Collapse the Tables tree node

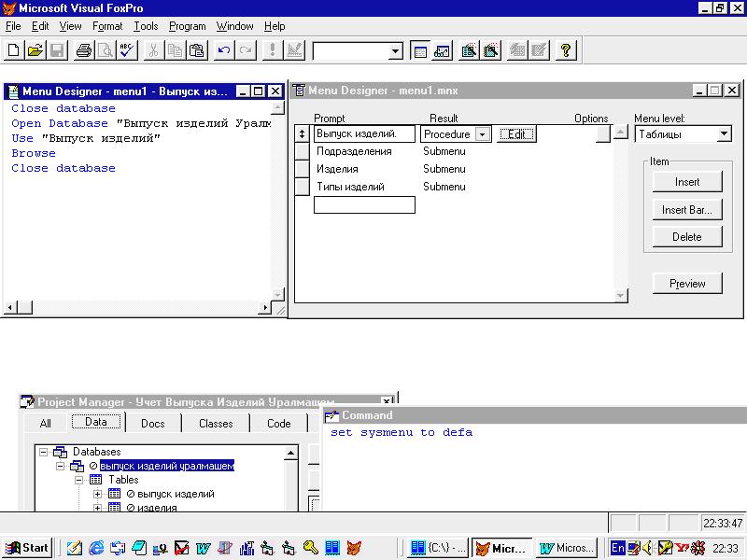click(x=79, y=480)
